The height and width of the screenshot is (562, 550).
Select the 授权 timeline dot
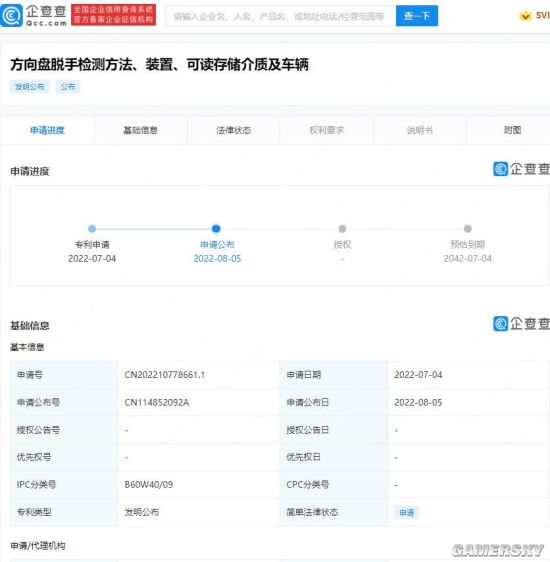[x=342, y=229]
